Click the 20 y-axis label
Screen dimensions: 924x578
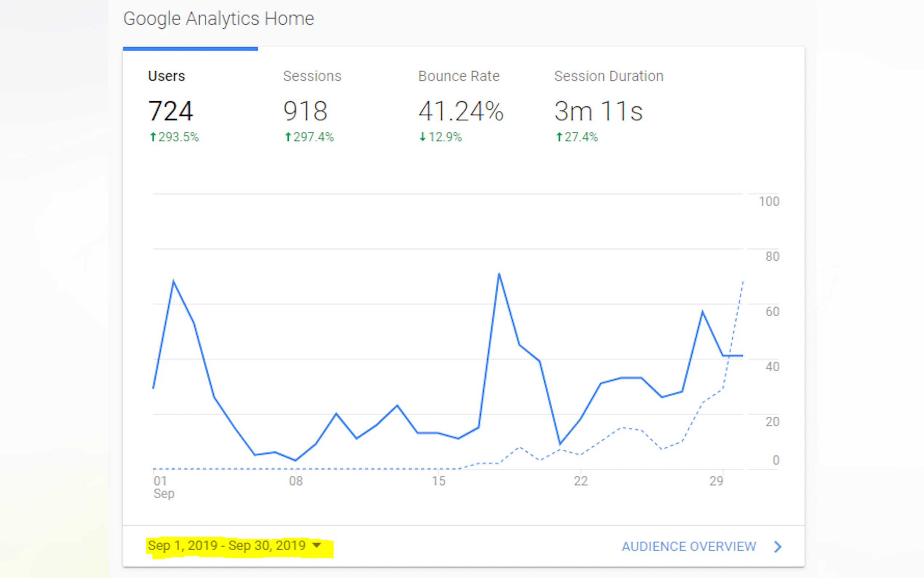point(772,421)
